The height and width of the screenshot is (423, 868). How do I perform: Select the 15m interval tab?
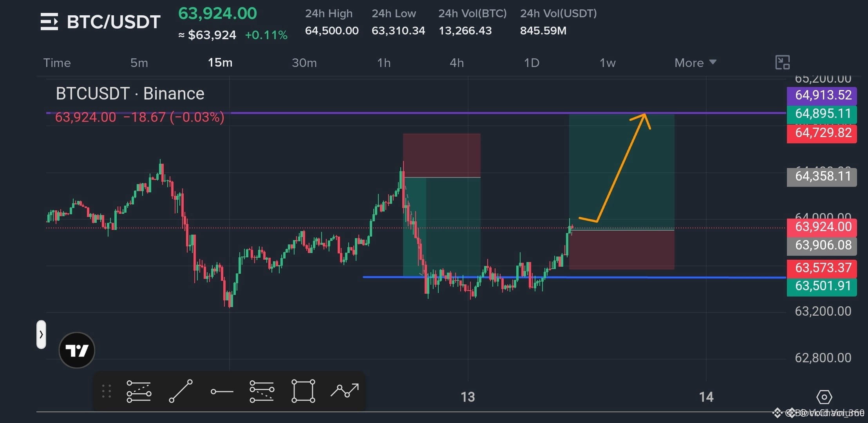coord(220,63)
